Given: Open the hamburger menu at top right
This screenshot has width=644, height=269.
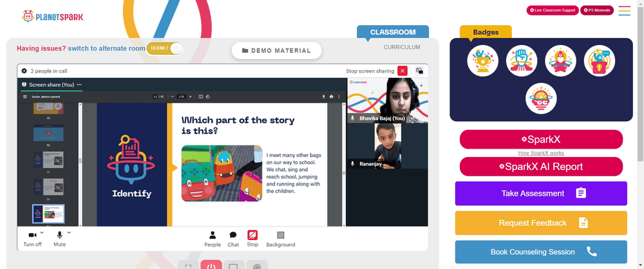Looking at the screenshot, I should (x=624, y=11).
